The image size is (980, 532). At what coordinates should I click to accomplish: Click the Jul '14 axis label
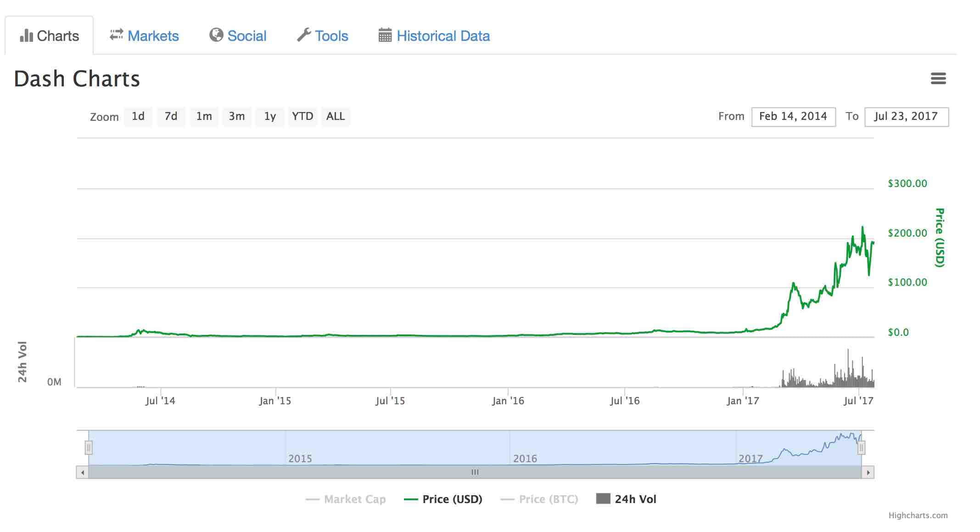160,401
